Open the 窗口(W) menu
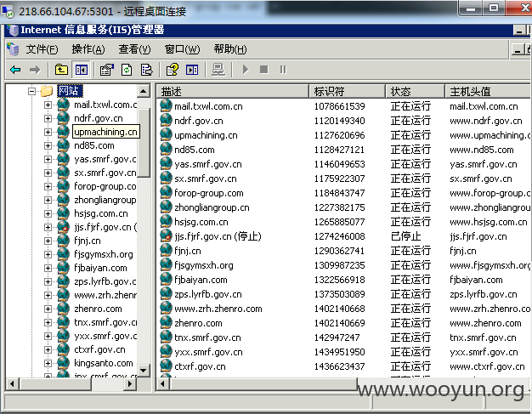The height and width of the screenshot is (414, 532). (182, 49)
